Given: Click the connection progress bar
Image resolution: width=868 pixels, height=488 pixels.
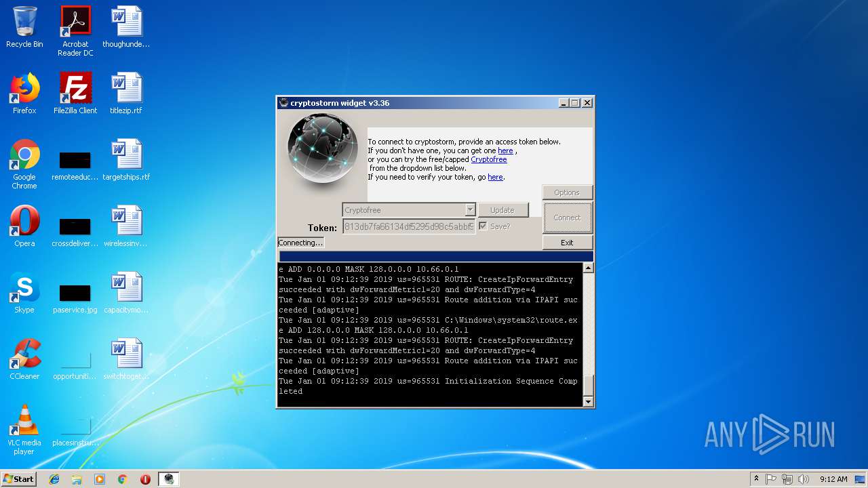Looking at the screenshot, I should point(436,256).
